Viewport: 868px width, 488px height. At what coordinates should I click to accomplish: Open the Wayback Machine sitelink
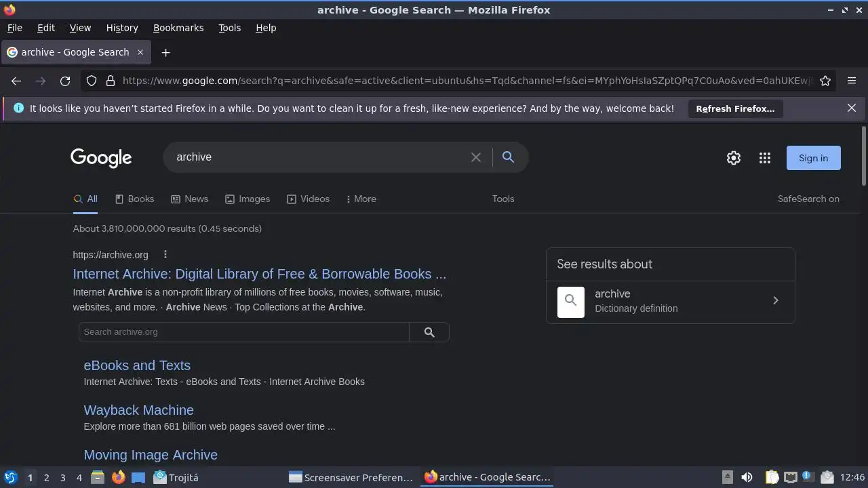[x=138, y=410]
